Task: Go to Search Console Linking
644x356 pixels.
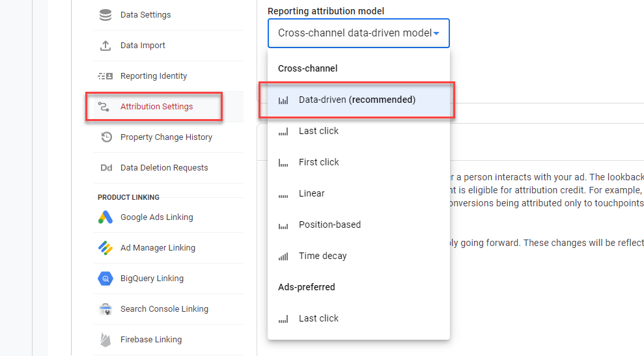Action: (x=164, y=309)
